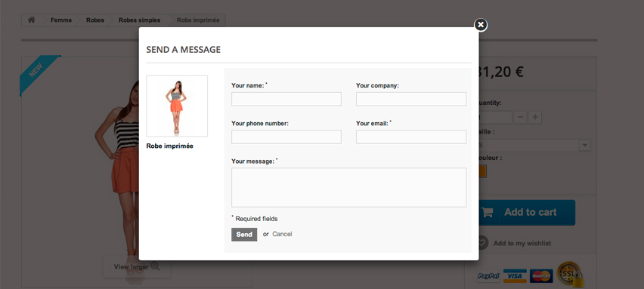The image size is (644, 289).
Task: Click the magnifier zoom icon
Action: coord(155,266)
